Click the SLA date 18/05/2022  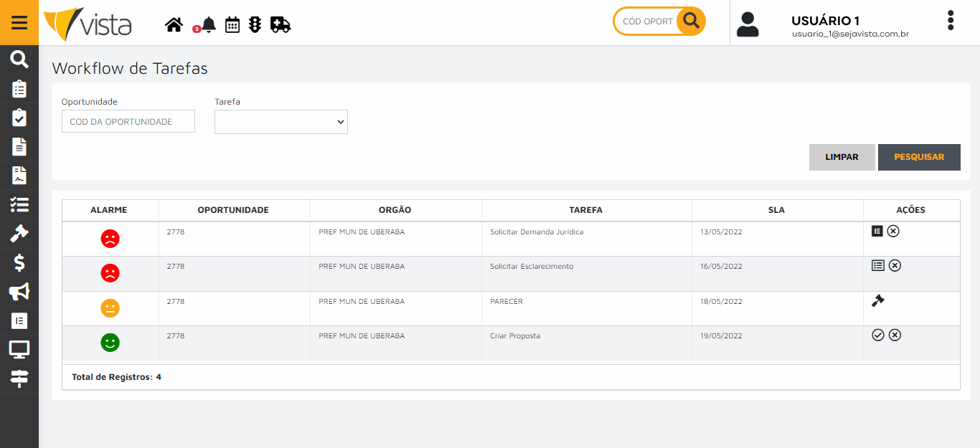[722, 302]
